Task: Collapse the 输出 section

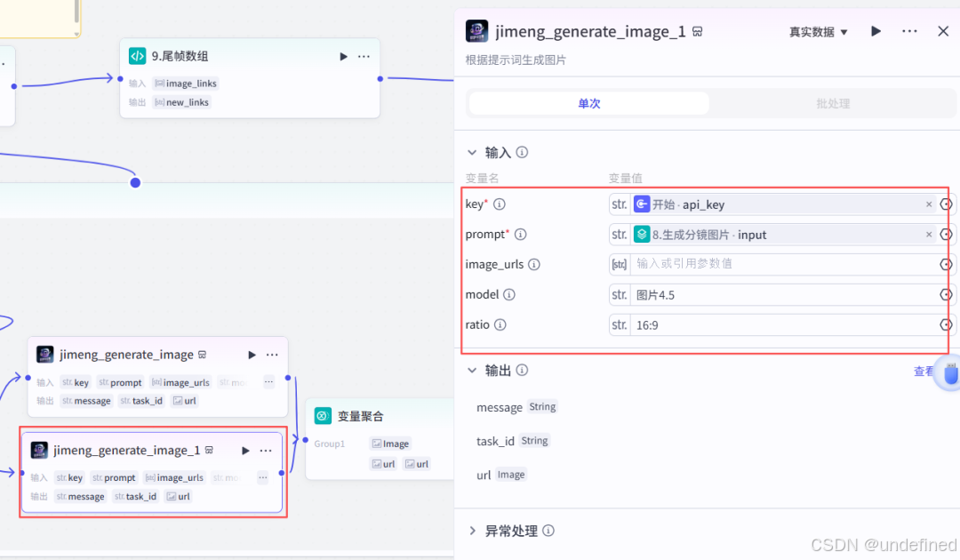Action: pyautogui.click(x=472, y=370)
